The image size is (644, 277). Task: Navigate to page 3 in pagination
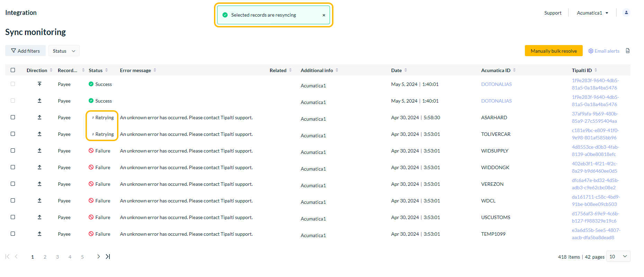pyautogui.click(x=57, y=257)
